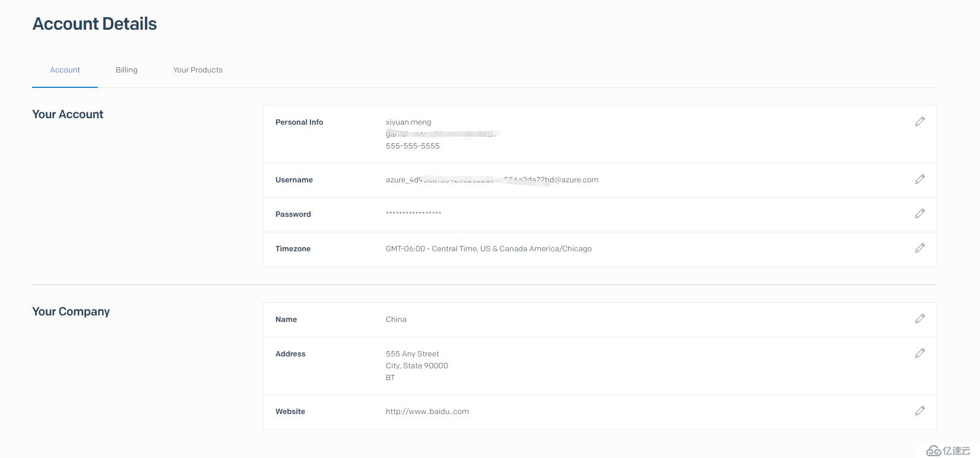
Task: Click the address line 555 Any Street
Action: tap(413, 354)
